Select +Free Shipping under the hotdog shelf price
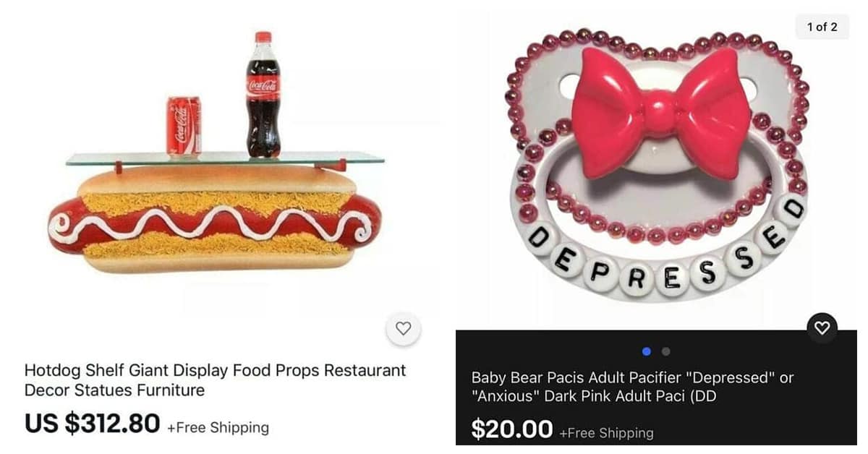Viewport: 868px width, 454px height. [x=218, y=427]
